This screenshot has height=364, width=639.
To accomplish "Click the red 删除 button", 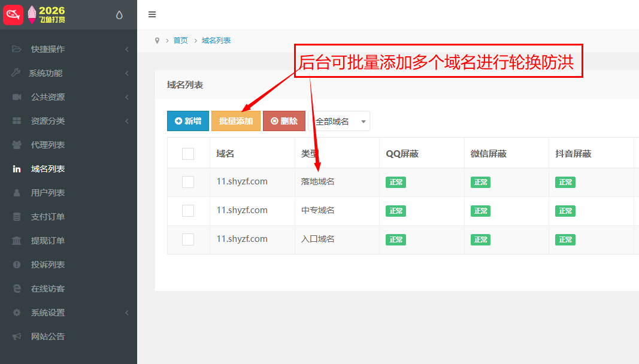I will (x=284, y=121).
